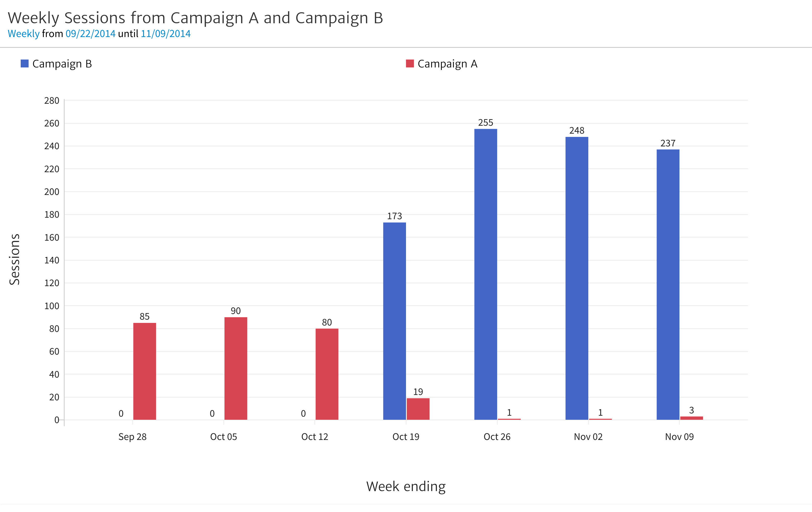The width and height of the screenshot is (812, 512).
Task: Select the red Oct 12 bar valued 80
Action: pyautogui.click(x=327, y=374)
